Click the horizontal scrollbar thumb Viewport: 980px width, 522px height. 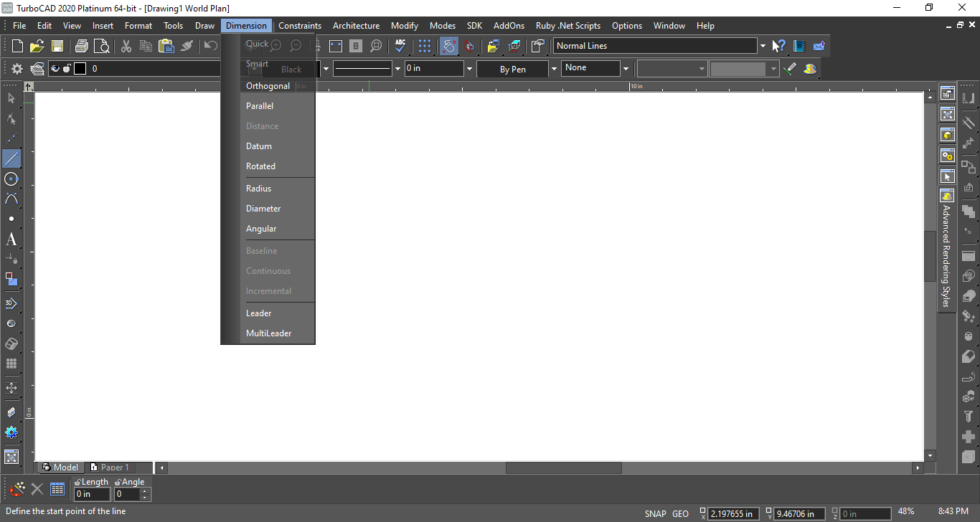point(564,468)
